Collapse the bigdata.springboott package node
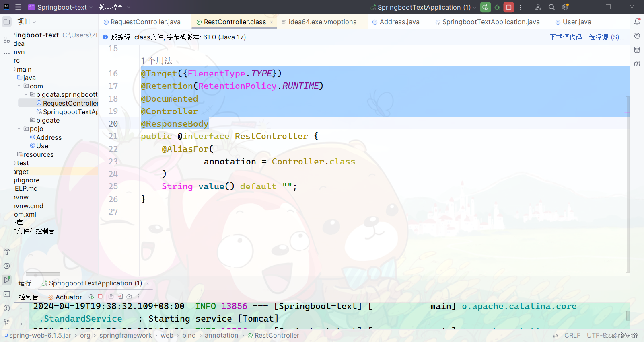 point(26,94)
